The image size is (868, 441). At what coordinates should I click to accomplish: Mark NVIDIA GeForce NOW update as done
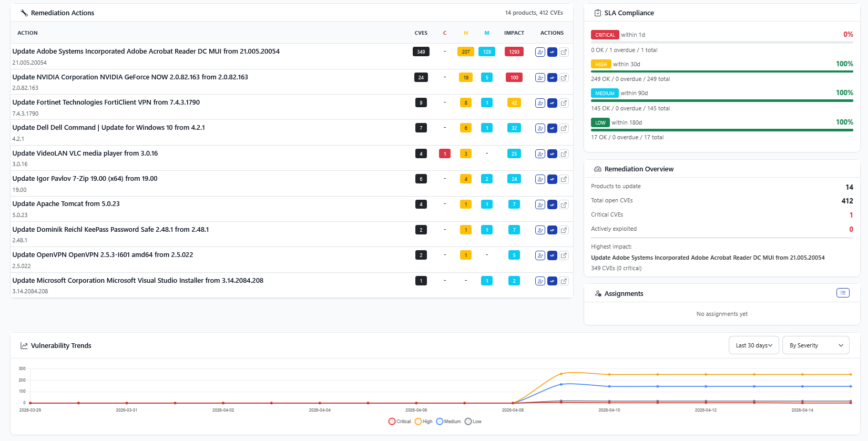[x=552, y=77]
